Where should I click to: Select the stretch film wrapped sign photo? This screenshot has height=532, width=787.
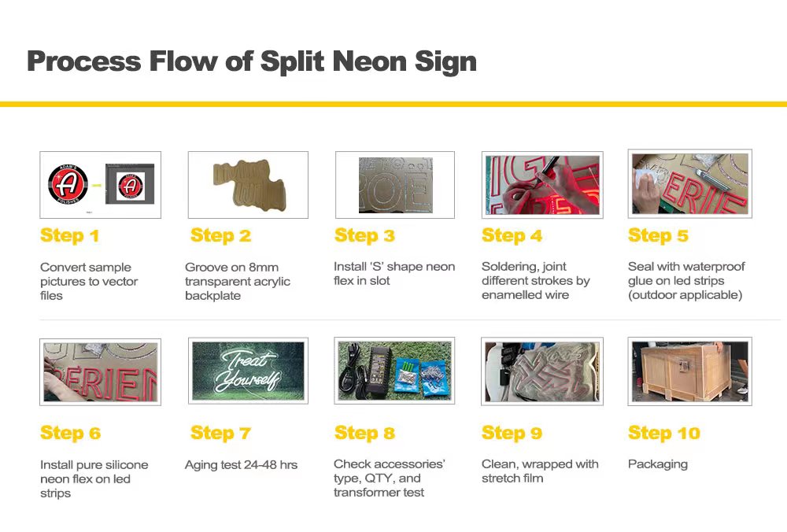point(542,371)
